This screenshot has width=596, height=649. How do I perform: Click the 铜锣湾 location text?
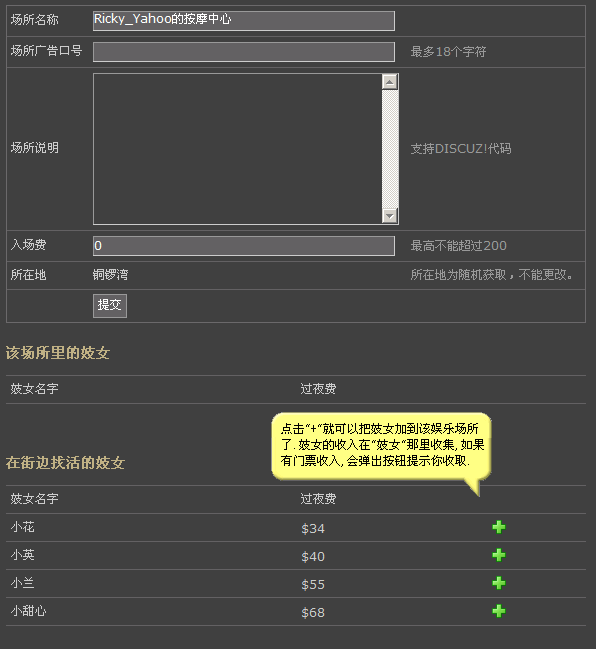coord(111,274)
